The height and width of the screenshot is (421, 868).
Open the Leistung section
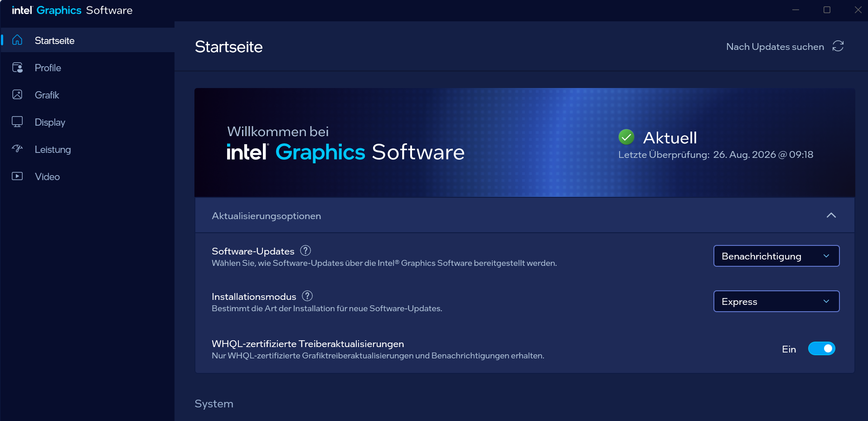(88, 149)
